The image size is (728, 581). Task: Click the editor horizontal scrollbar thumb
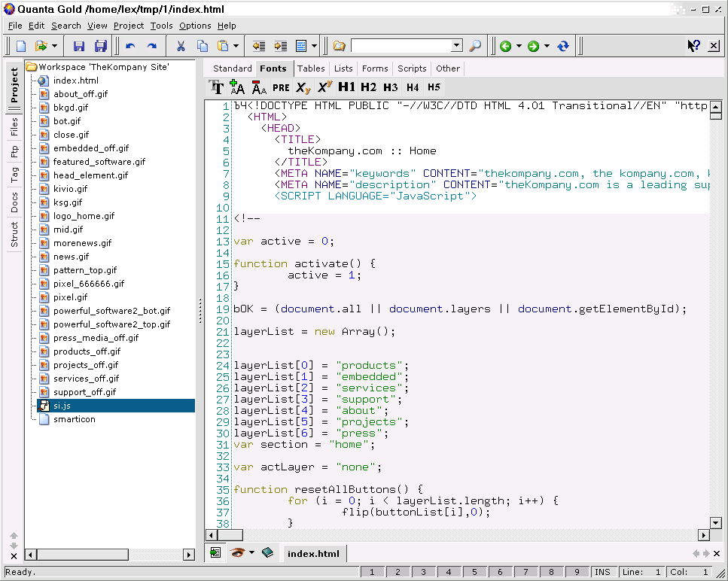point(230,535)
